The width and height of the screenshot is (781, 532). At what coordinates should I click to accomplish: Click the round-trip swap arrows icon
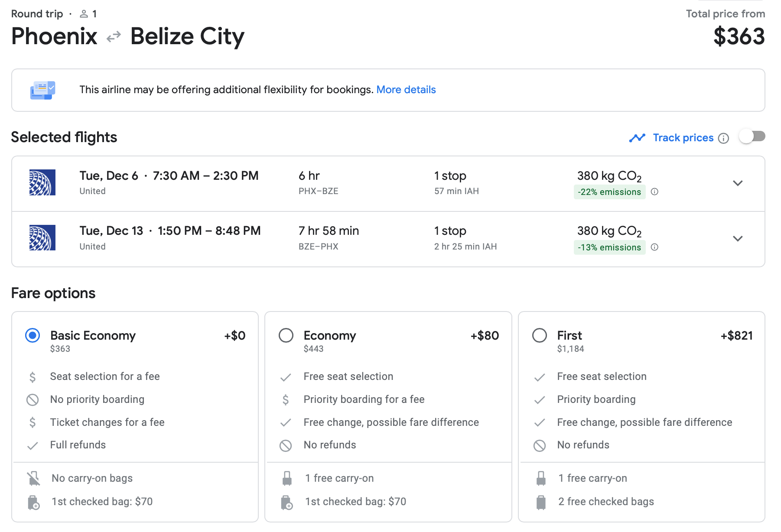[x=114, y=37]
